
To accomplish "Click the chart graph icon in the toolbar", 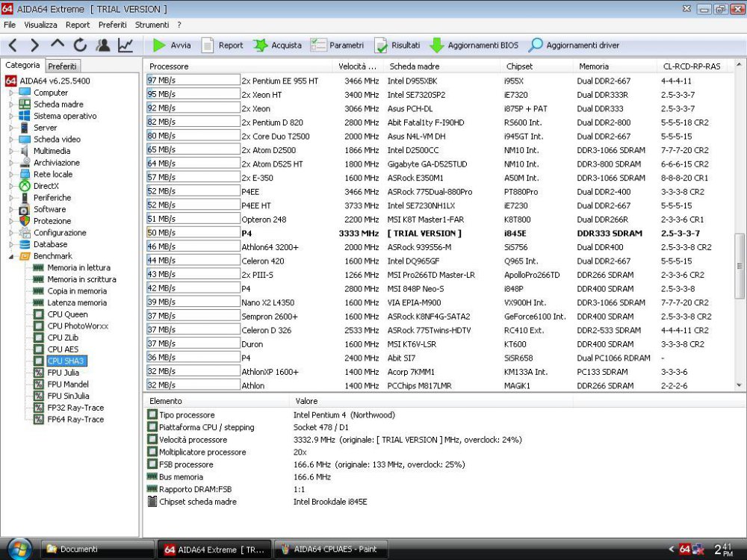I will click(126, 45).
